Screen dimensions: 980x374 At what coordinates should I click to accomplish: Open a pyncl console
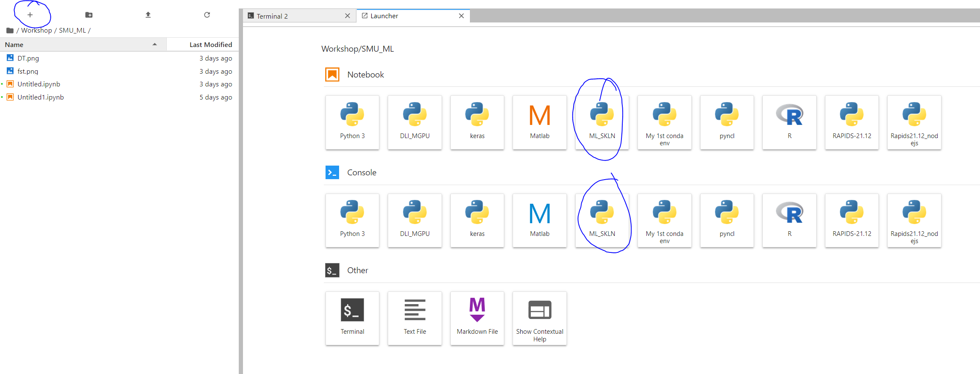[727, 220]
